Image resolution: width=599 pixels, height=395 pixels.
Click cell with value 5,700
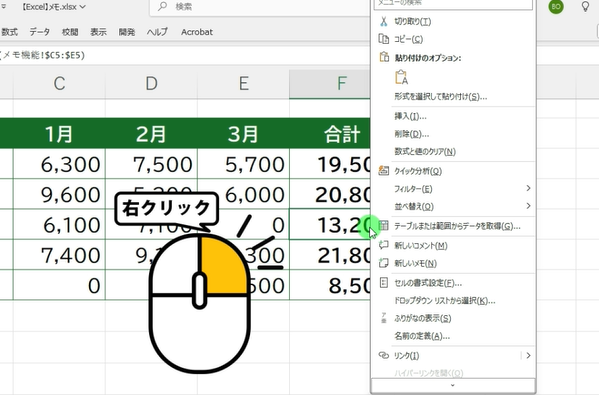point(243,164)
